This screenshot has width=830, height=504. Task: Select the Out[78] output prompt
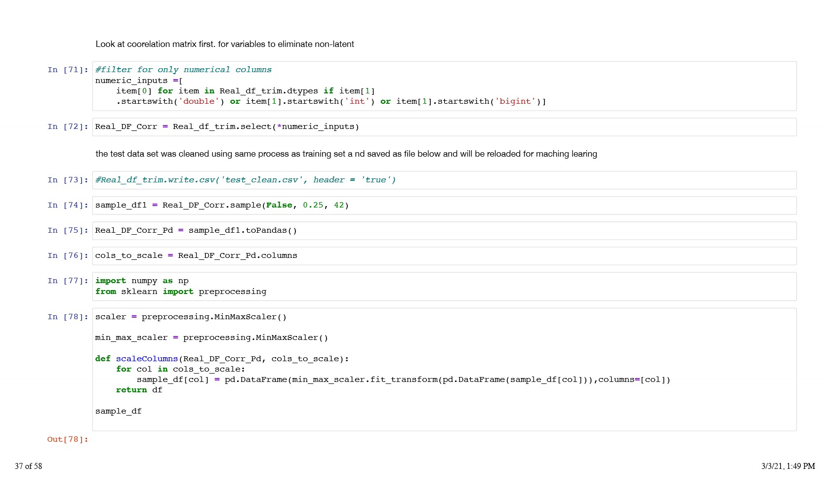coord(68,439)
